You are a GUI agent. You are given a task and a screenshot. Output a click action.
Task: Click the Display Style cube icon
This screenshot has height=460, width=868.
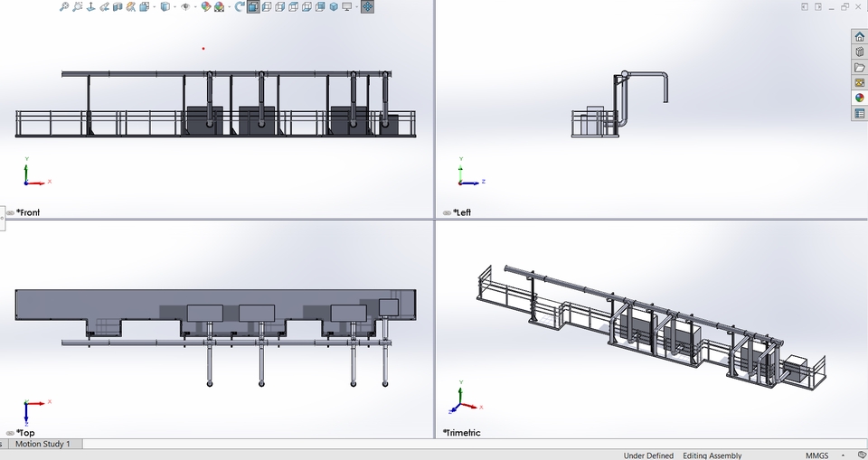(165, 6)
